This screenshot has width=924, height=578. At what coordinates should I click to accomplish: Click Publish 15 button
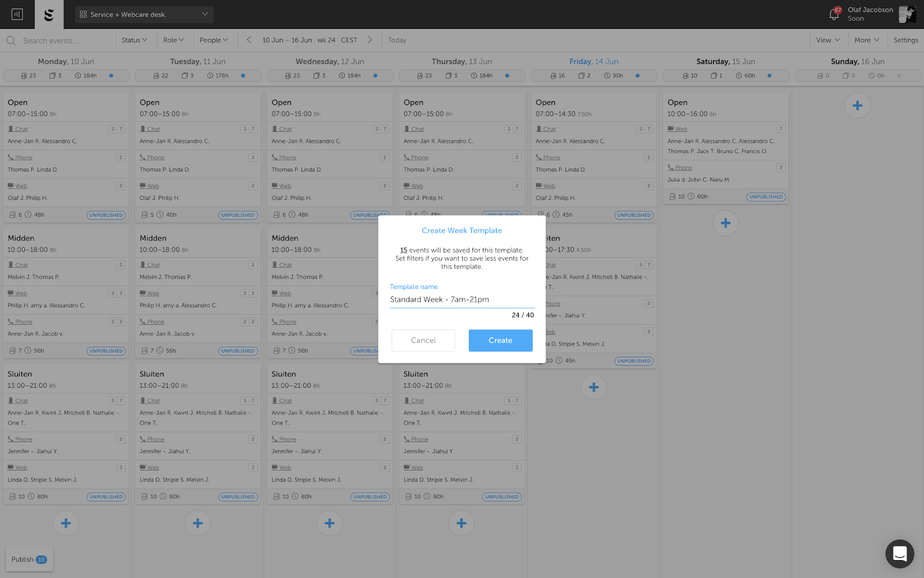point(29,560)
